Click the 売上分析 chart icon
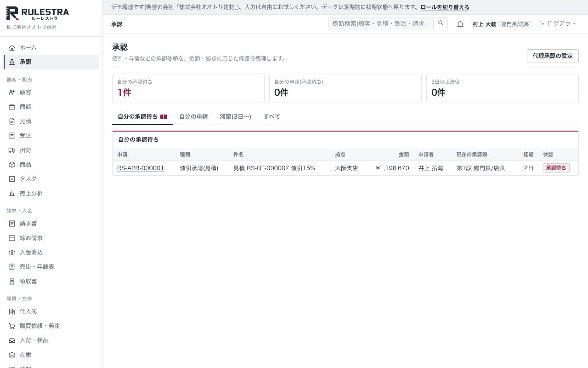588x368 pixels. (x=12, y=194)
